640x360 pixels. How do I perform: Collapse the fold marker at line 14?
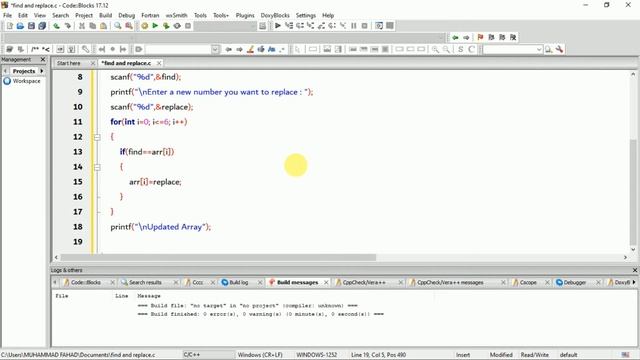pos(97,167)
